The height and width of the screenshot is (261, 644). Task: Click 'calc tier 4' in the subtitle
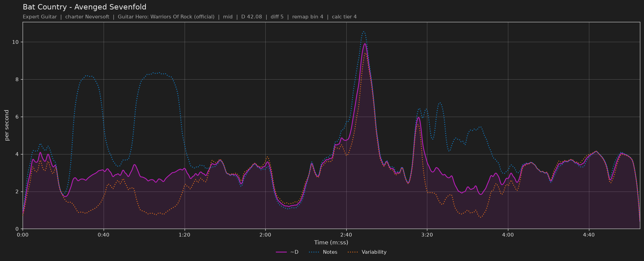(344, 17)
